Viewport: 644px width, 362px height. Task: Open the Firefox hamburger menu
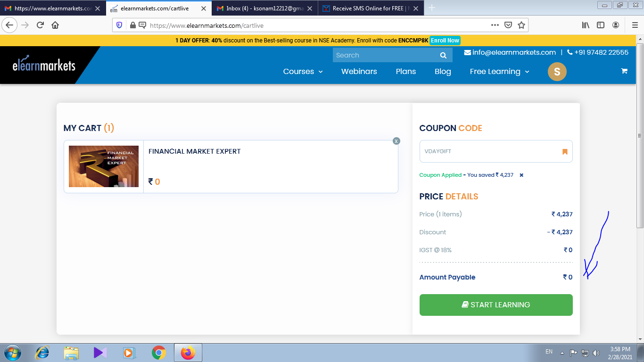pos(635,25)
